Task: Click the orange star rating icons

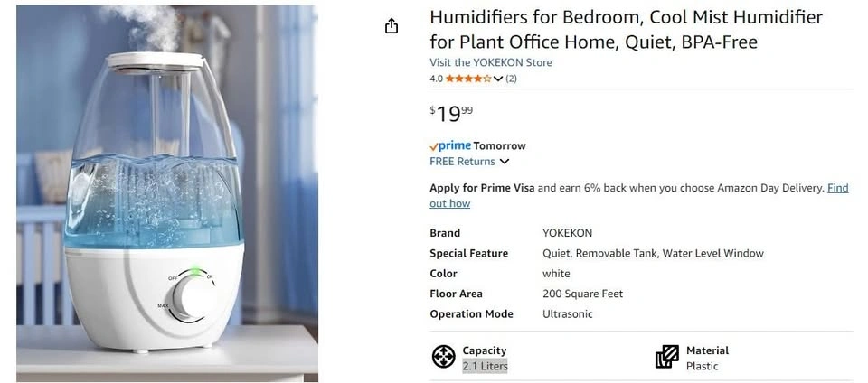Action: coord(468,79)
